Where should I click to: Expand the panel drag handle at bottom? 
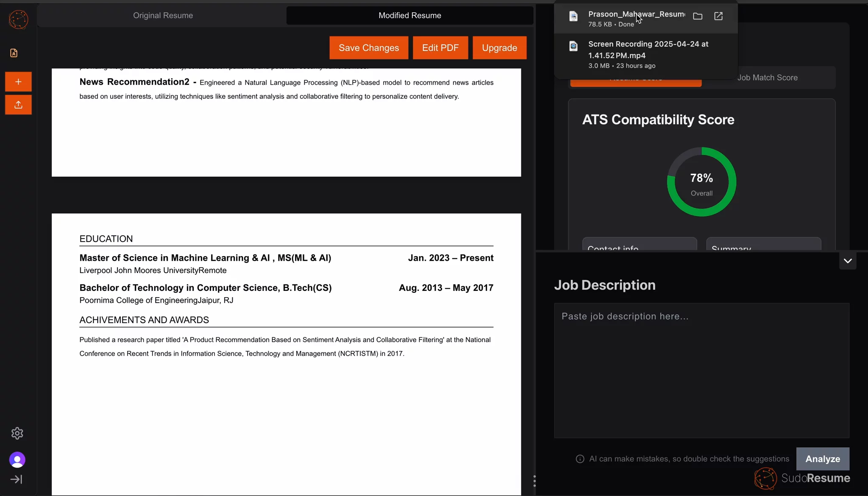[534, 481]
